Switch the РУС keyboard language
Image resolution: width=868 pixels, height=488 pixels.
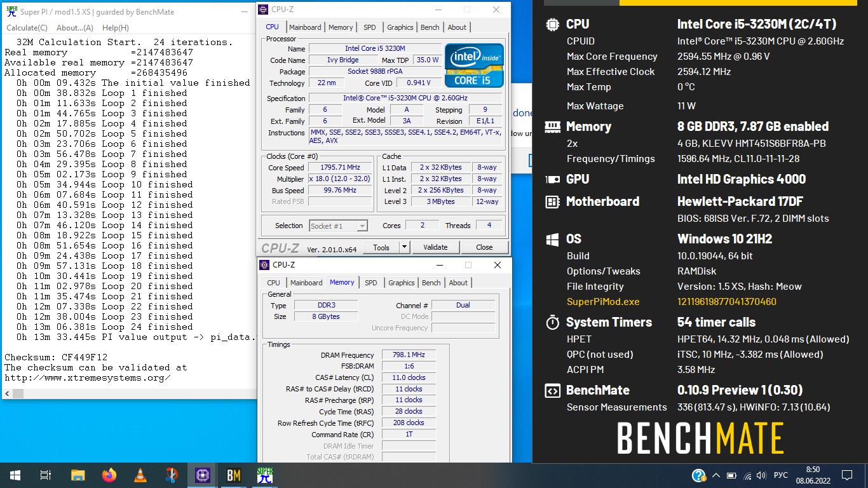click(780, 475)
